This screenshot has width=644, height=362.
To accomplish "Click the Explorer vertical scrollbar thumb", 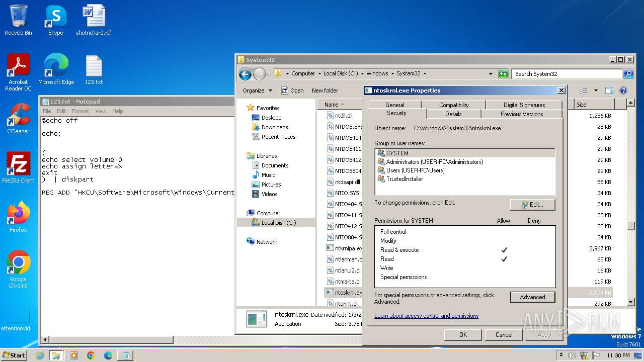I will coord(631,226).
